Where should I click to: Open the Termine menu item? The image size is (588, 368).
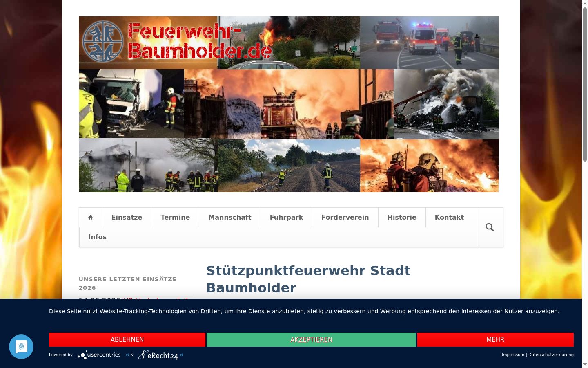[175, 218]
